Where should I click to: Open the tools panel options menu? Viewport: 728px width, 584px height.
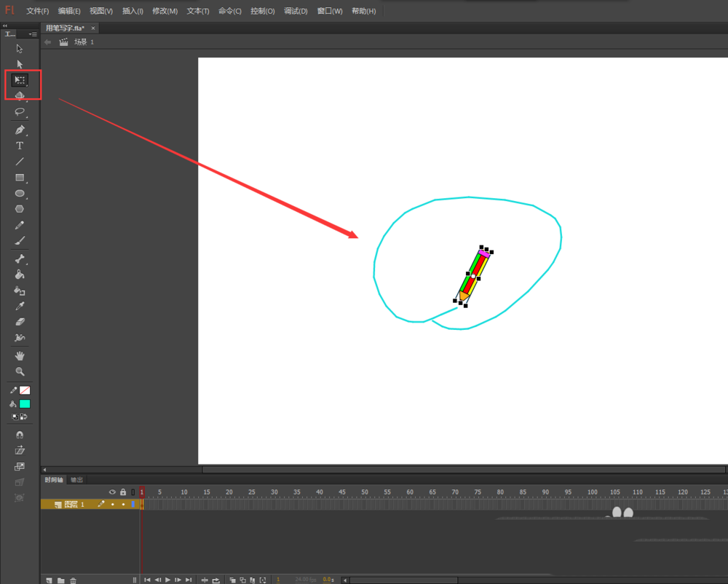tap(33, 34)
